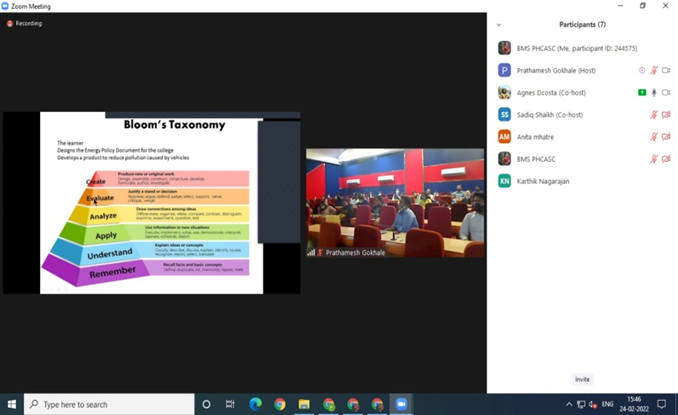Show hidden system tray icons
Image resolution: width=678 pixels, height=415 pixels.
coord(570,404)
